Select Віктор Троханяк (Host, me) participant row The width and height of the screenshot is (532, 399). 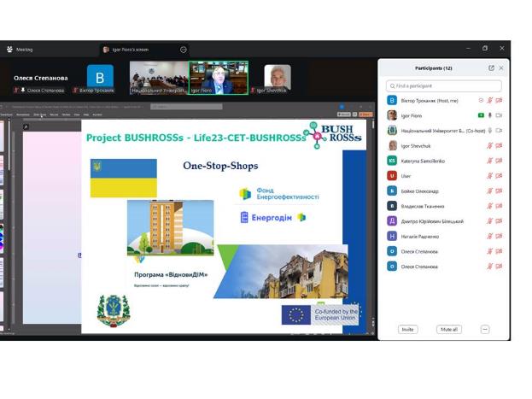click(x=444, y=101)
